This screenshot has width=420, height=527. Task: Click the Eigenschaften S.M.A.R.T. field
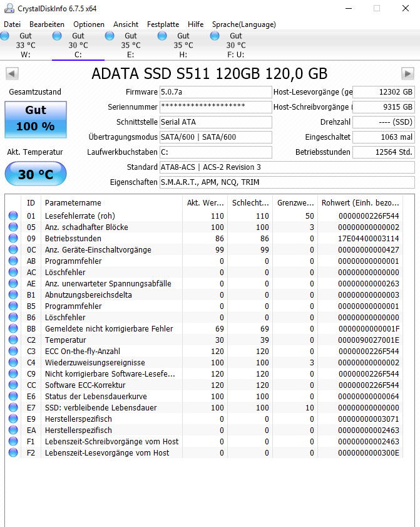click(x=287, y=182)
